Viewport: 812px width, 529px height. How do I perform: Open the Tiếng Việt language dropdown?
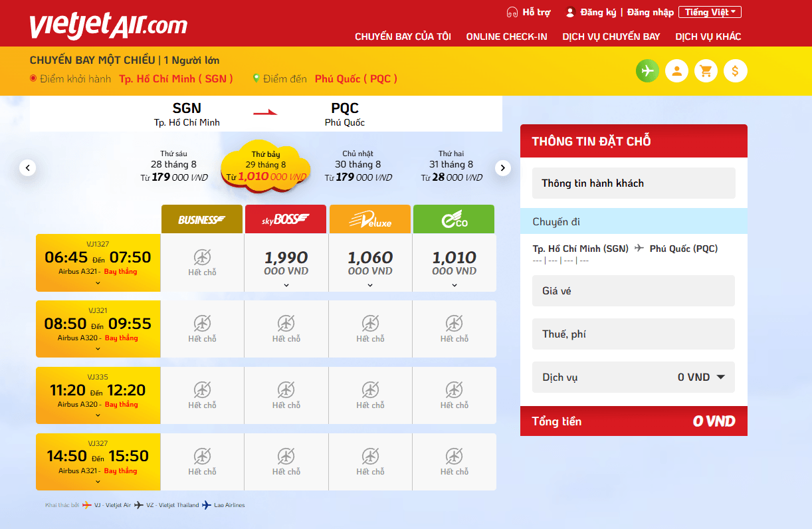(x=710, y=12)
